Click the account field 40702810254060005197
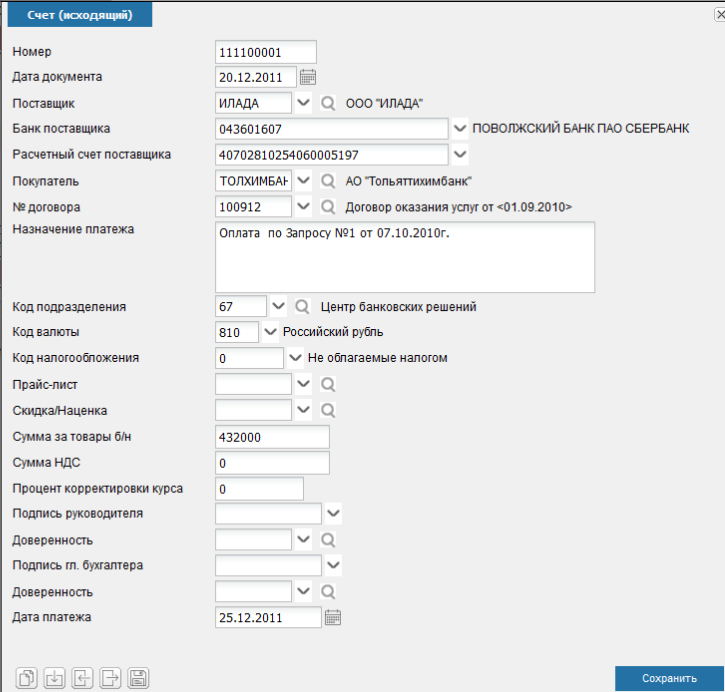The height and width of the screenshot is (692, 725). click(x=332, y=155)
